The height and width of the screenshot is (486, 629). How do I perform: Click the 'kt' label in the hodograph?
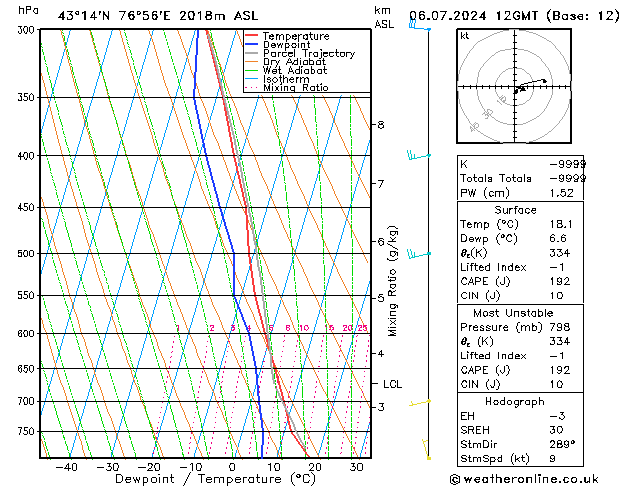pyautogui.click(x=465, y=36)
